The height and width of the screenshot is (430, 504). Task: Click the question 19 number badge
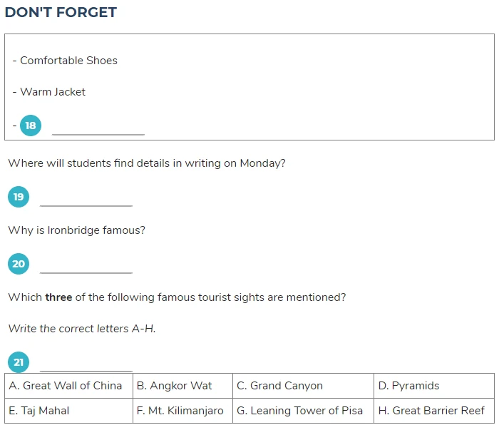[x=19, y=197]
